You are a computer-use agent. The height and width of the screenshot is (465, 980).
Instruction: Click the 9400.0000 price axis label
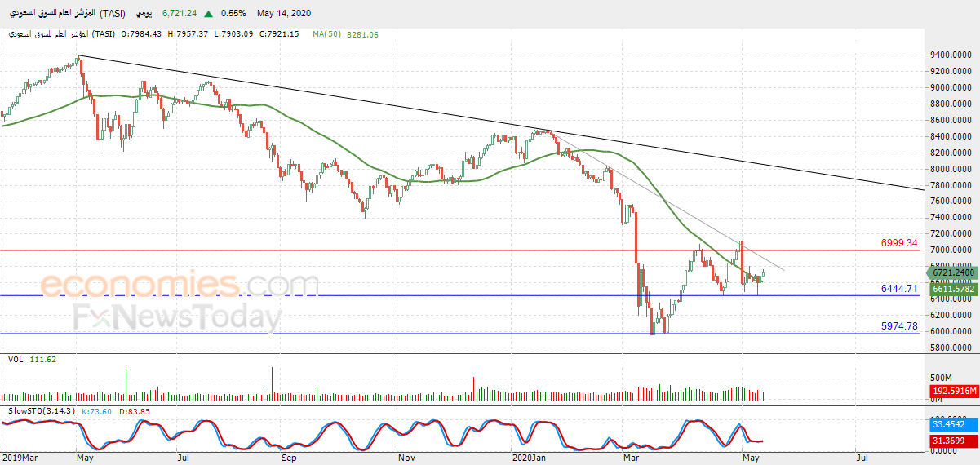[x=950, y=55]
